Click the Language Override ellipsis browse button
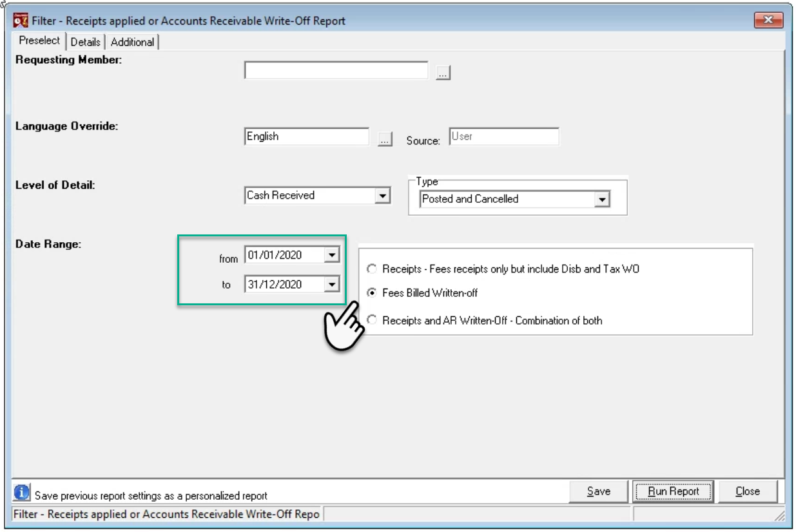796x532 pixels. 385,138
